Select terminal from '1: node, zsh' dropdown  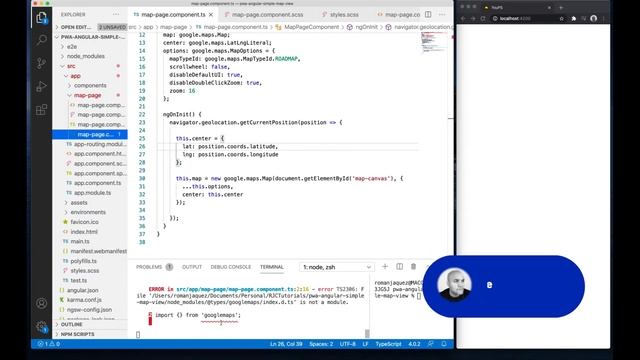pyautogui.click(x=337, y=267)
